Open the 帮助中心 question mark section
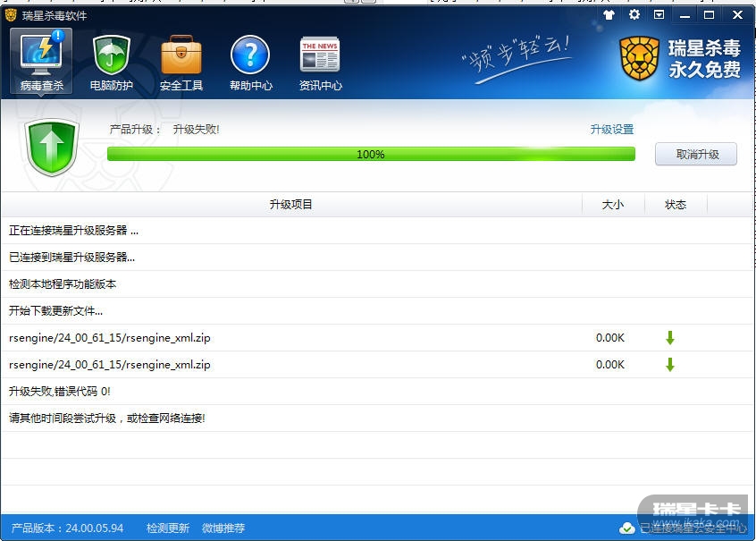 pos(251,62)
